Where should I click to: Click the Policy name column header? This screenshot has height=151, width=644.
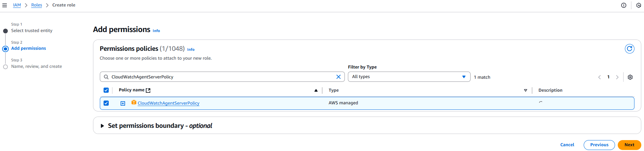point(132,90)
